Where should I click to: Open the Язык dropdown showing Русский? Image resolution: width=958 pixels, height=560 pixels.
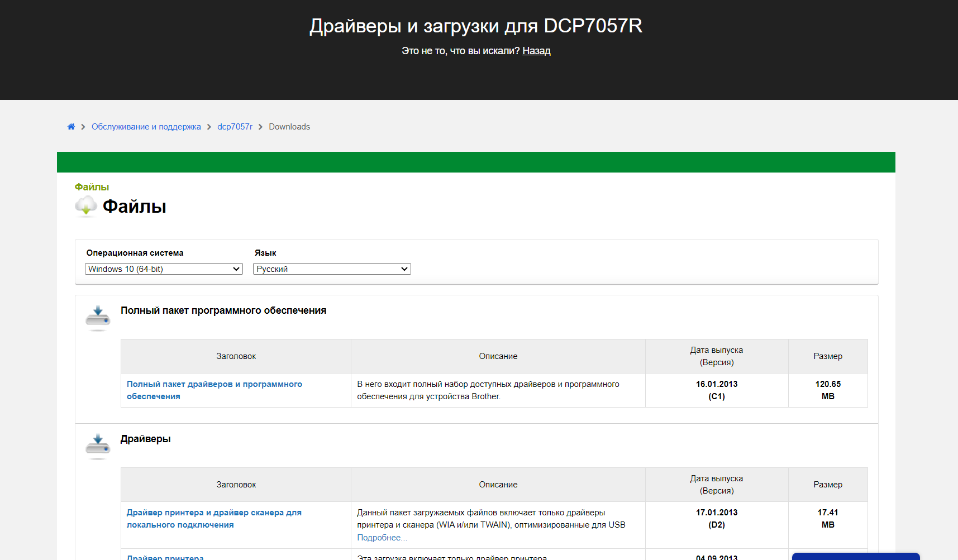tap(332, 269)
